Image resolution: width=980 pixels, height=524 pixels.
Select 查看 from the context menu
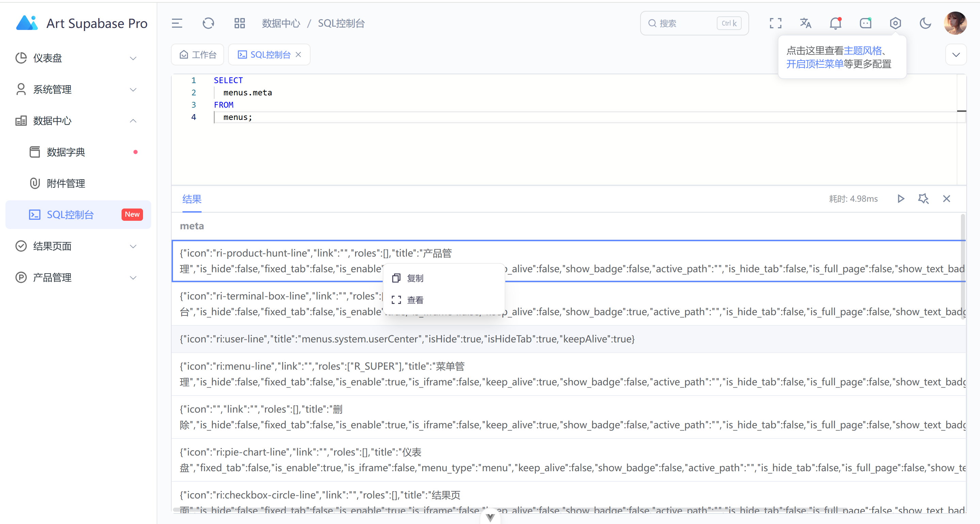pyautogui.click(x=415, y=300)
